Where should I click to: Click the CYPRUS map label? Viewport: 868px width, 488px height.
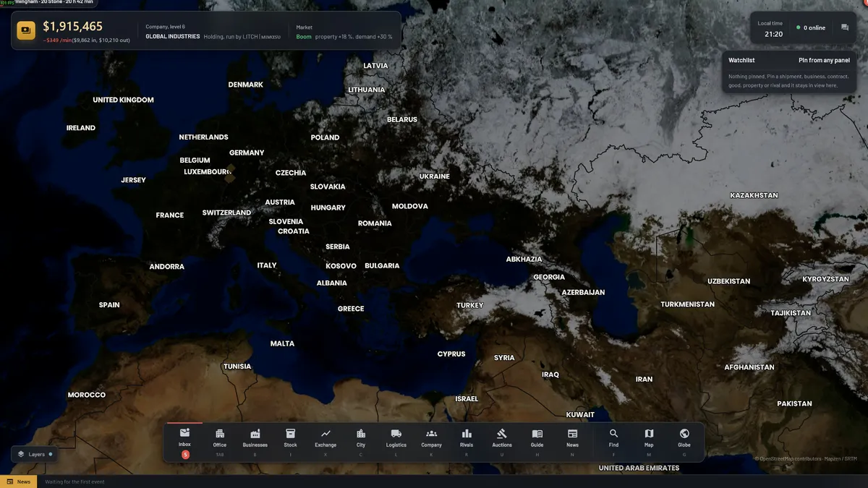451,354
